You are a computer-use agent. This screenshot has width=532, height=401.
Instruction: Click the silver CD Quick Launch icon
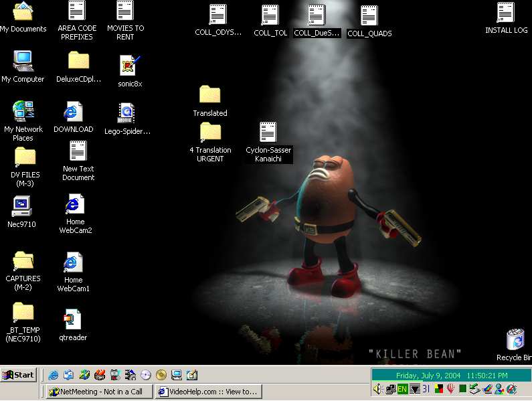(x=146, y=375)
